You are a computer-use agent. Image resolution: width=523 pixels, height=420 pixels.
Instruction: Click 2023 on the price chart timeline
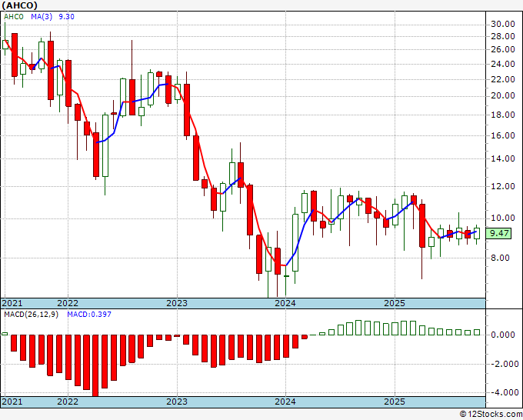[177, 303]
